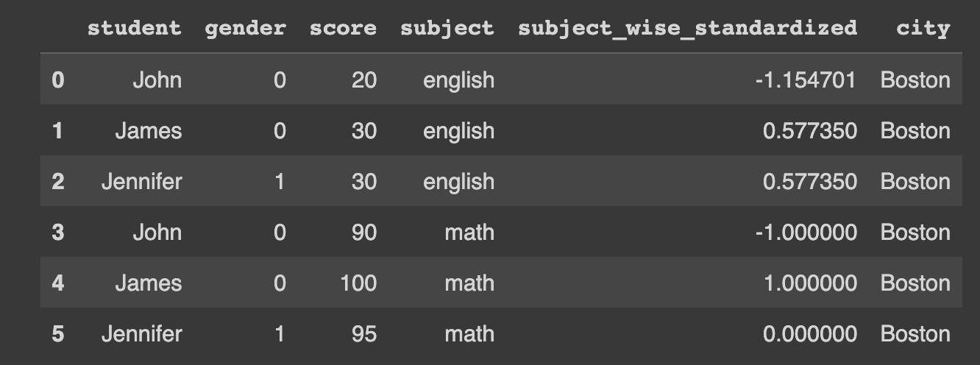Select 'James' in row 4
Image resolution: width=980 pixels, height=365 pixels.
pyautogui.click(x=148, y=283)
